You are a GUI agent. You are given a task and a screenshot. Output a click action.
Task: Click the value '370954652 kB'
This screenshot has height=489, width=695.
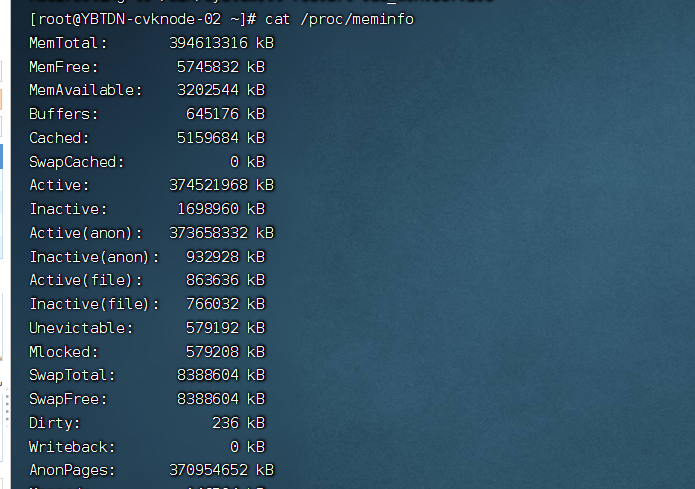click(x=222, y=470)
